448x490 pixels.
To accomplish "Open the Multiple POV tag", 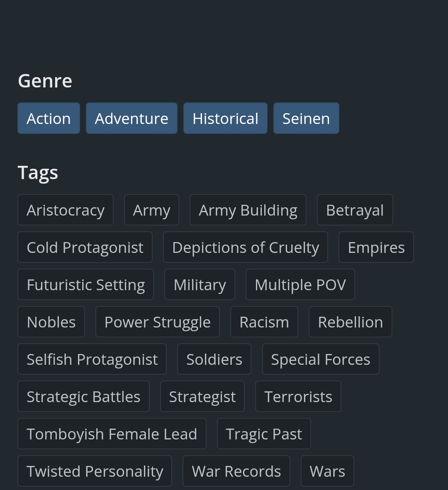I will (300, 285).
